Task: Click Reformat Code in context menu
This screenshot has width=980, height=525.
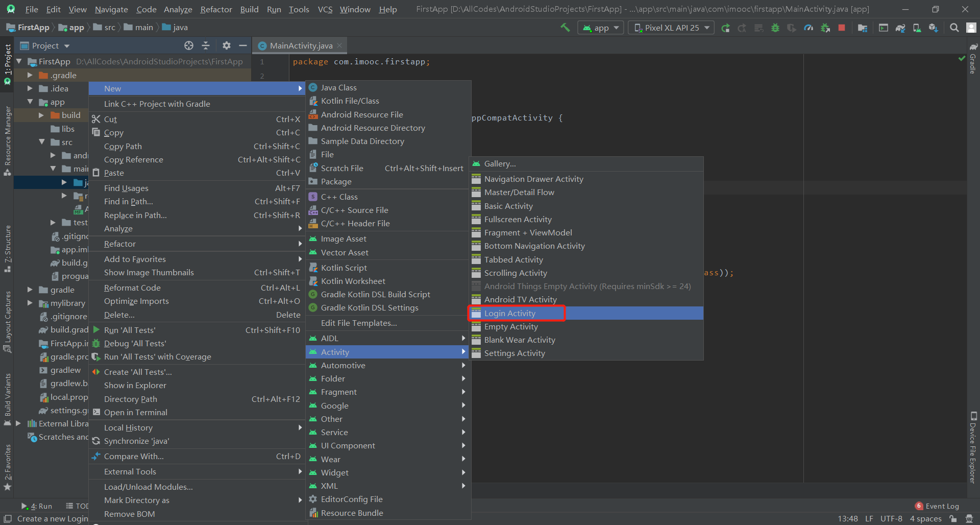Action: click(197, 288)
